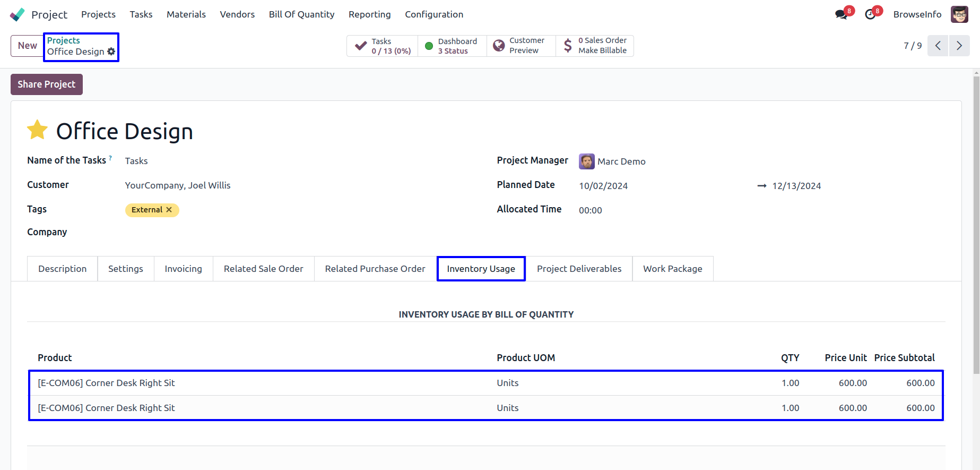Click the Sales Order dollar icon
Screen dimensions: 980x470
pyautogui.click(x=568, y=46)
